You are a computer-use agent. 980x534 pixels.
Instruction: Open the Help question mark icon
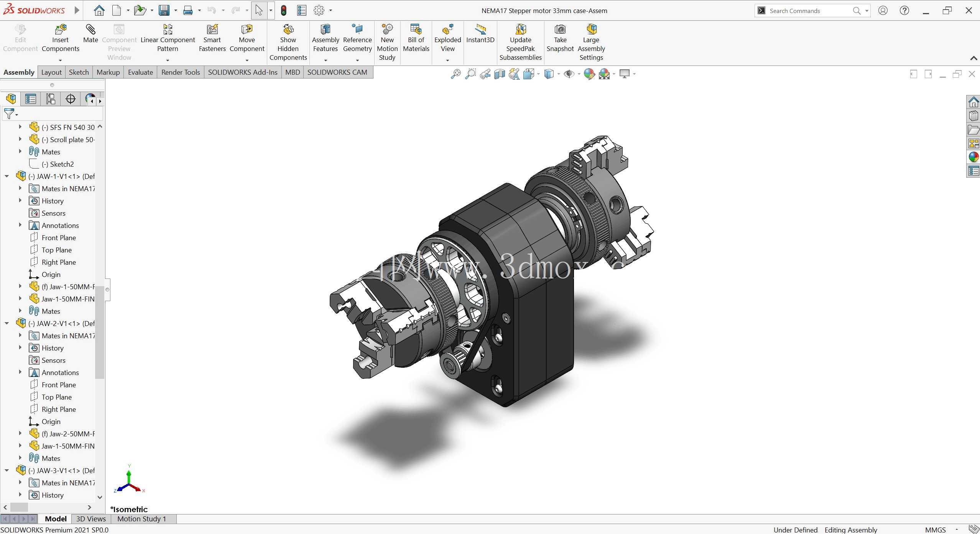point(904,10)
